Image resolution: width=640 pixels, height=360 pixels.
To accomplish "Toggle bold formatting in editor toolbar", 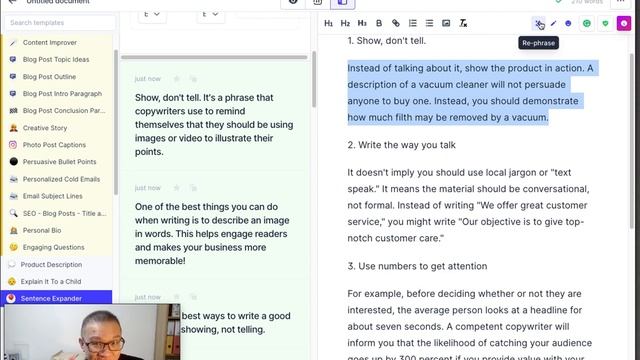I will pyautogui.click(x=379, y=23).
